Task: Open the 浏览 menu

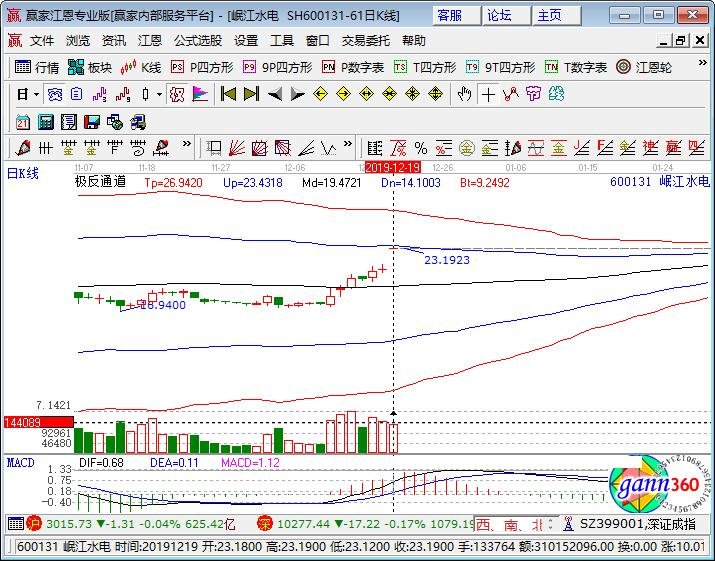Action: (x=78, y=41)
